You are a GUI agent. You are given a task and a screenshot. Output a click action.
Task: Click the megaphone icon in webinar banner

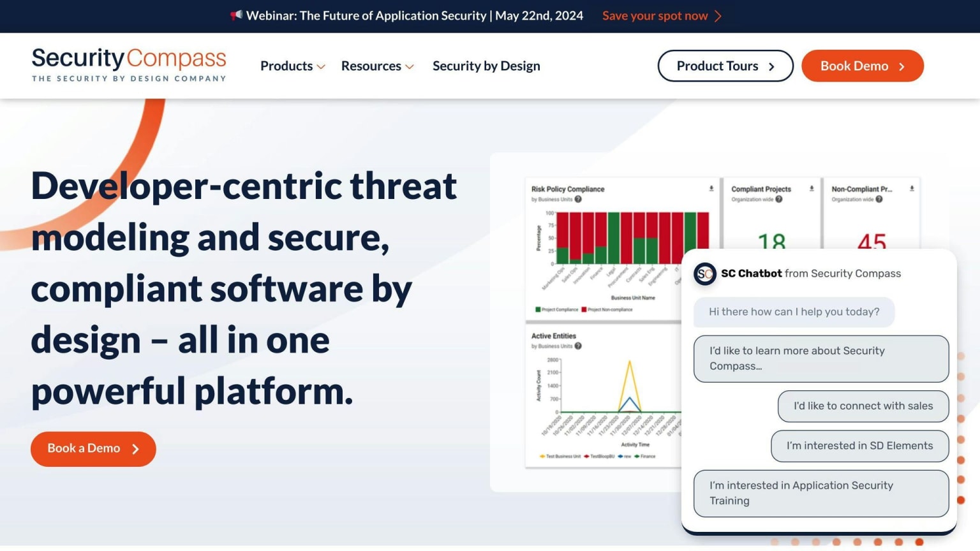click(236, 15)
